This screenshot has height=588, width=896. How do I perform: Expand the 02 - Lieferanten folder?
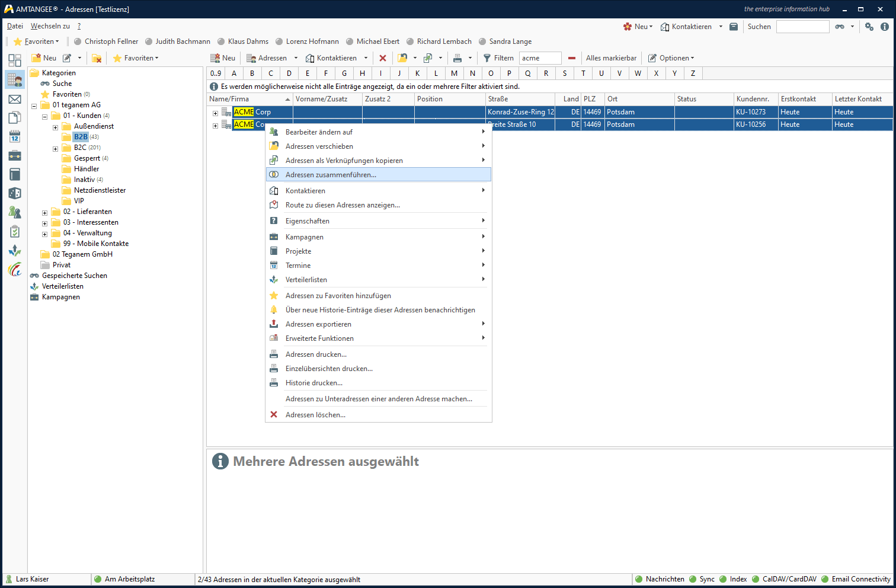[x=44, y=213]
